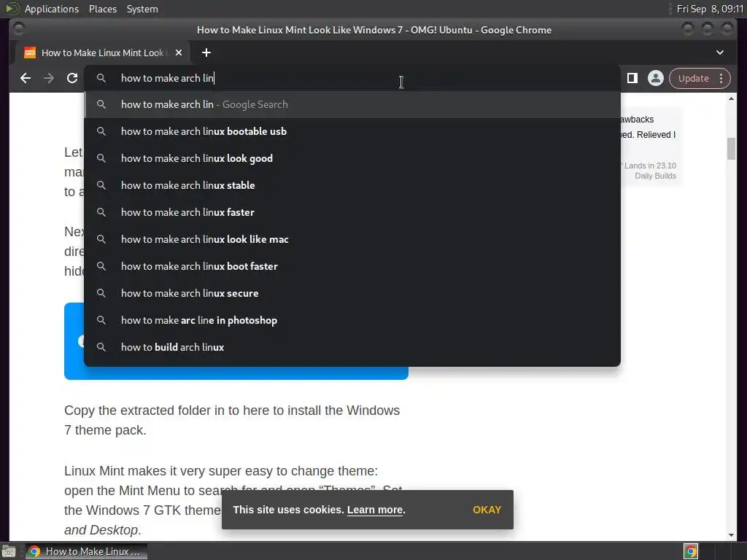This screenshot has width=747, height=560.
Task: Choose suggestion 'arch linux look good'
Action: click(x=352, y=158)
